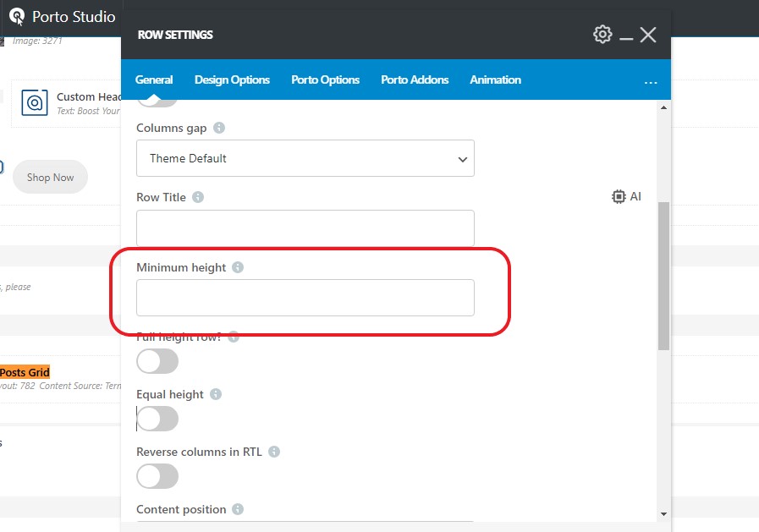This screenshot has width=759, height=532.
Task: Click the Shop Now button
Action: pos(51,178)
